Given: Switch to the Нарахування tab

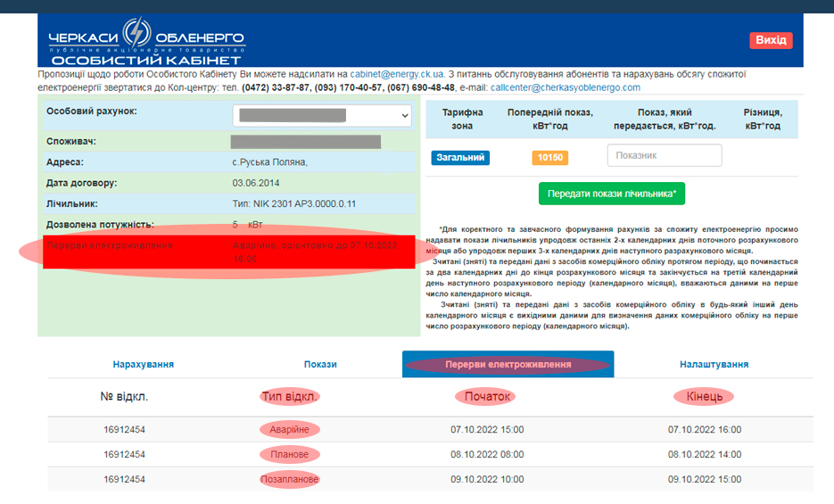Looking at the screenshot, I should click(x=143, y=364).
